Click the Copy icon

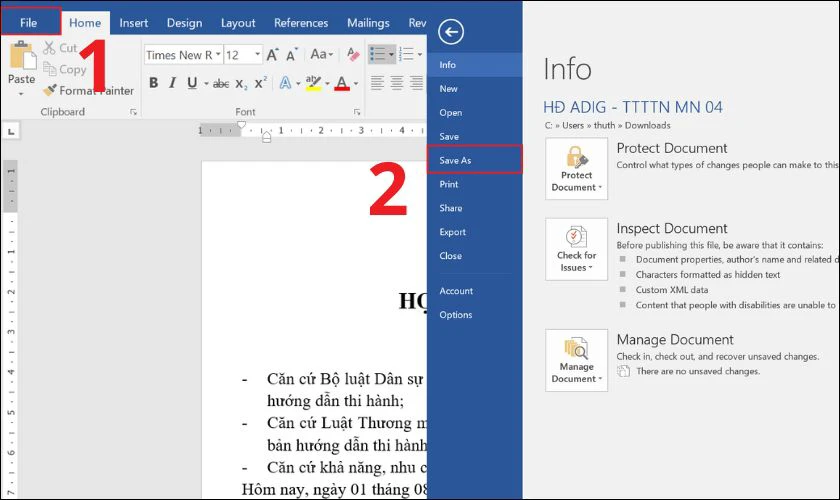point(50,69)
